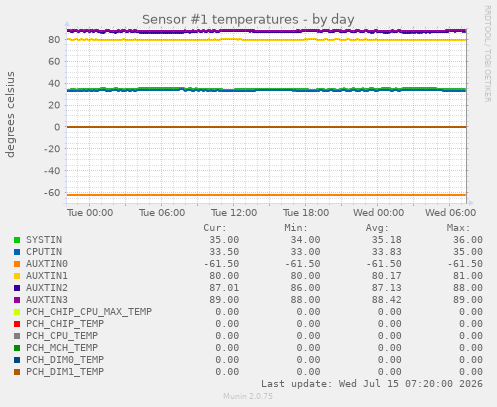Viewport: 497px width, 407px height.
Task: Click the PCH_DIM0_TEMP legend label
Action: click(x=65, y=360)
